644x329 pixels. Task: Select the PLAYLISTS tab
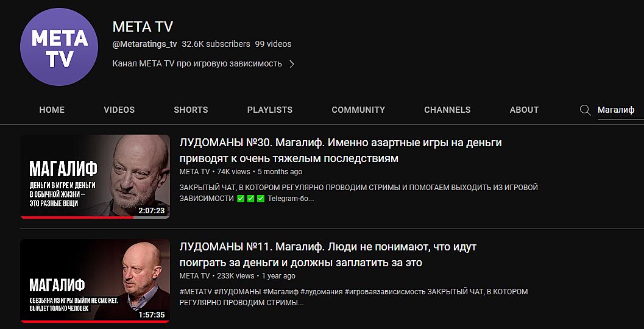tap(270, 110)
